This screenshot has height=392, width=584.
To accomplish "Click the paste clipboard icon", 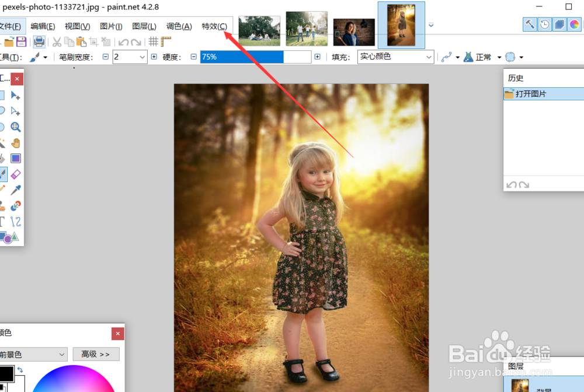I will (81, 41).
